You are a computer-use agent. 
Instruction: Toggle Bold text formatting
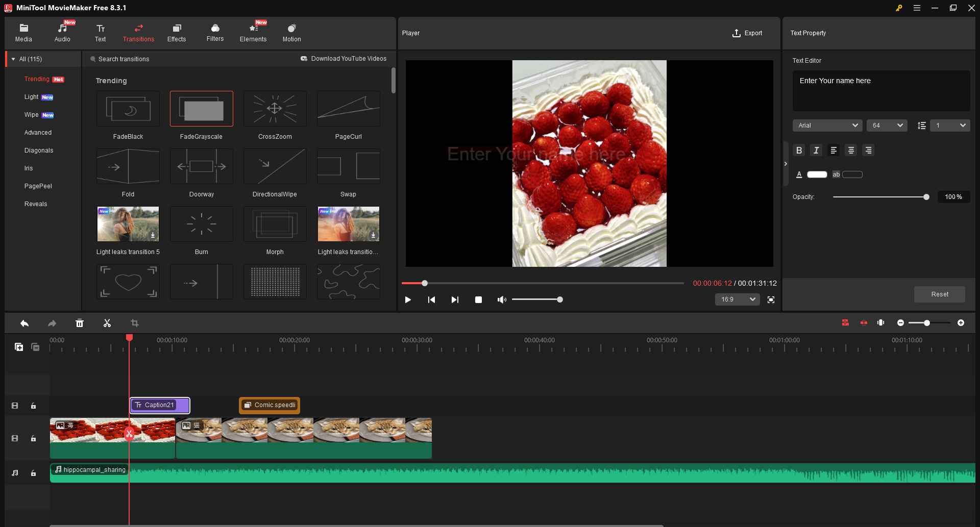[x=799, y=150]
